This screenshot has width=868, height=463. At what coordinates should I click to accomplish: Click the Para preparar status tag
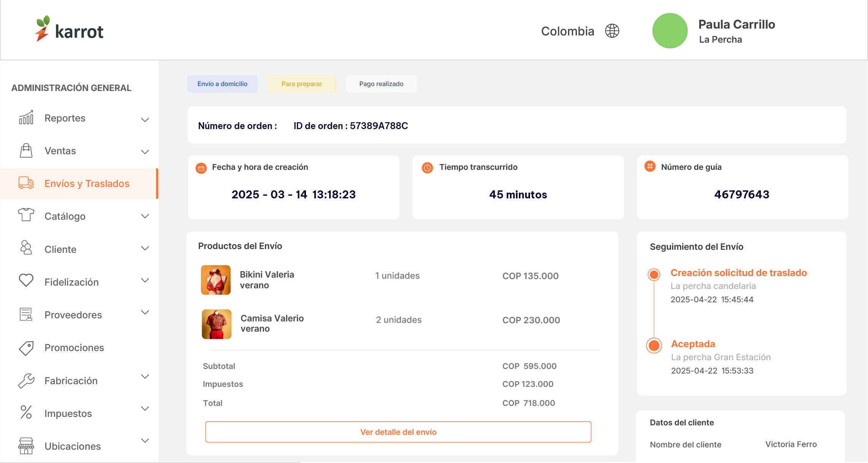[302, 84]
